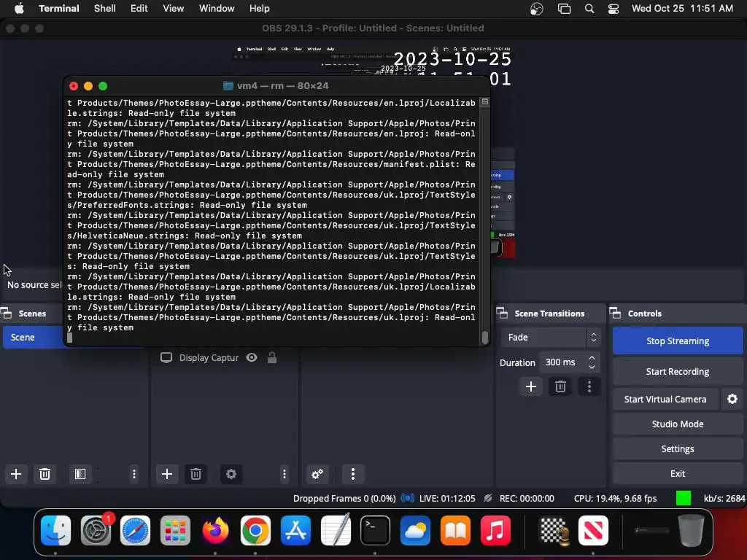Remove transition with trash icon
The image size is (747, 560).
(x=560, y=386)
